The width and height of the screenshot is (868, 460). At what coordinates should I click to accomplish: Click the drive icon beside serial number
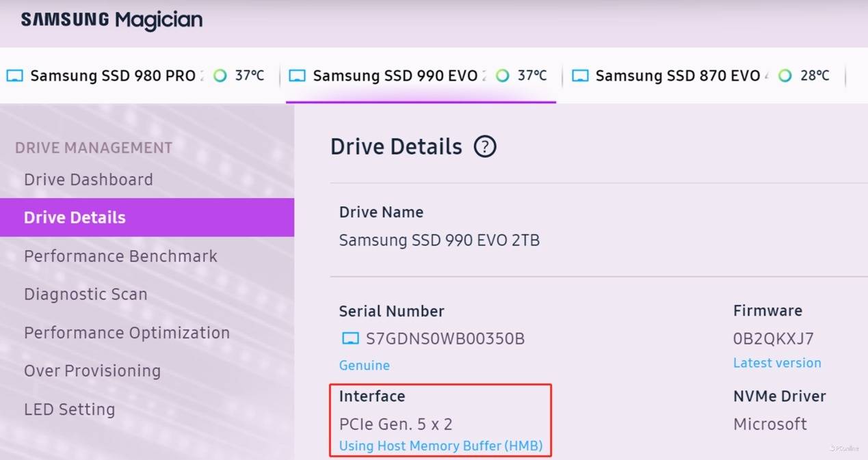tap(350, 339)
